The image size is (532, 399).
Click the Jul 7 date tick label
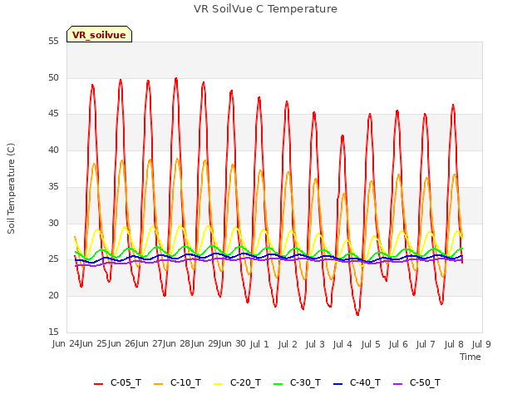(426, 345)
